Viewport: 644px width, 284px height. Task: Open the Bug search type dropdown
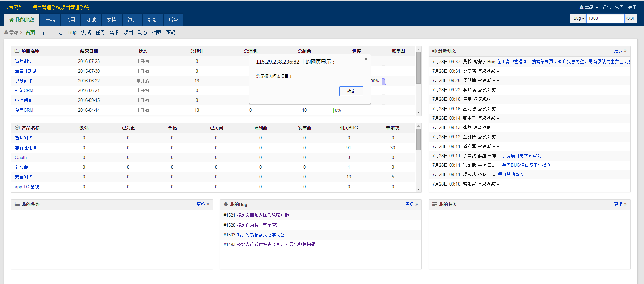point(578,18)
